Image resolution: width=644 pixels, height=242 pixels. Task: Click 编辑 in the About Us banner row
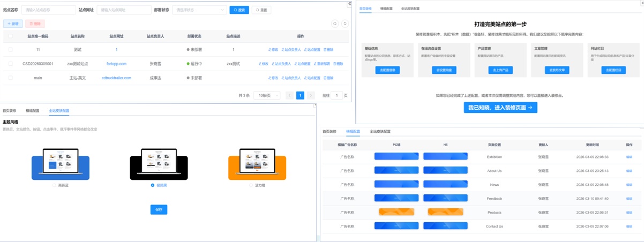pyautogui.click(x=629, y=171)
